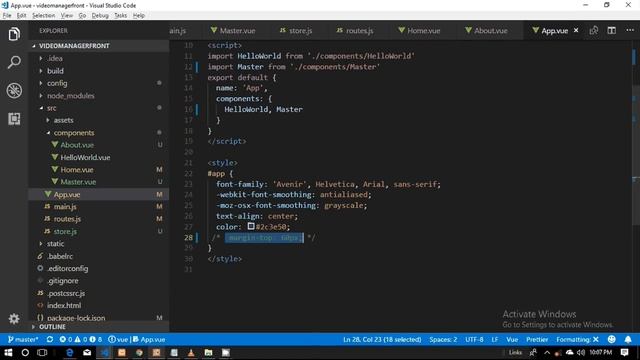This screenshot has height=360, width=640.
Task: Open the VLC cone icon on taskbar
Action: click(191, 353)
